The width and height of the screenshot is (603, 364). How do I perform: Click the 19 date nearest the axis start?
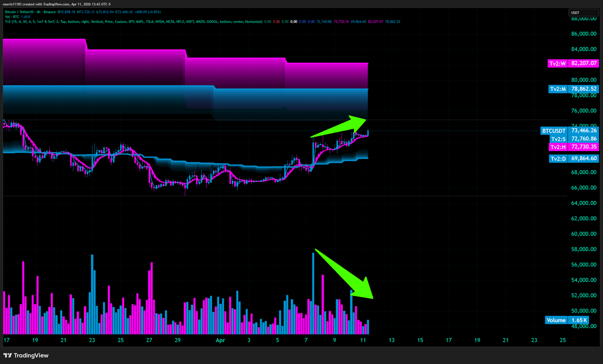[35, 340]
